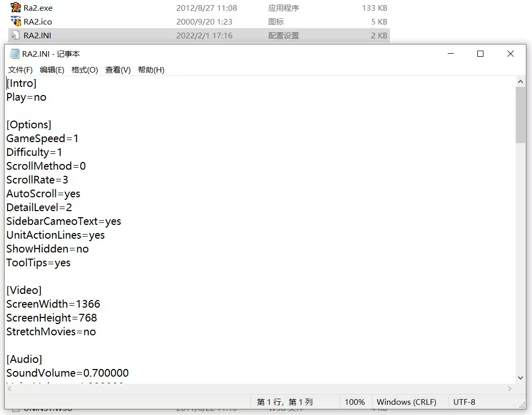Image resolution: width=532 pixels, height=415 pixels.
Task: Click the horizontal scrollbar right arrow
Action: 510,388
